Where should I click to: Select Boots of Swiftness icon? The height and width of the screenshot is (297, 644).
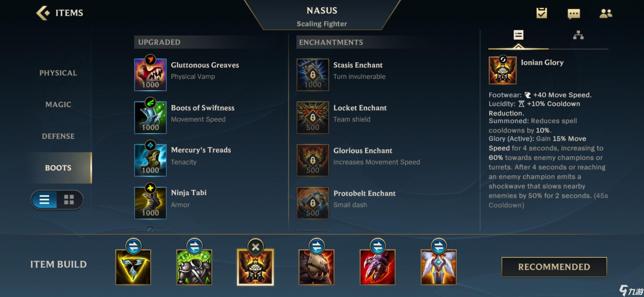click(x=150, y=117)
